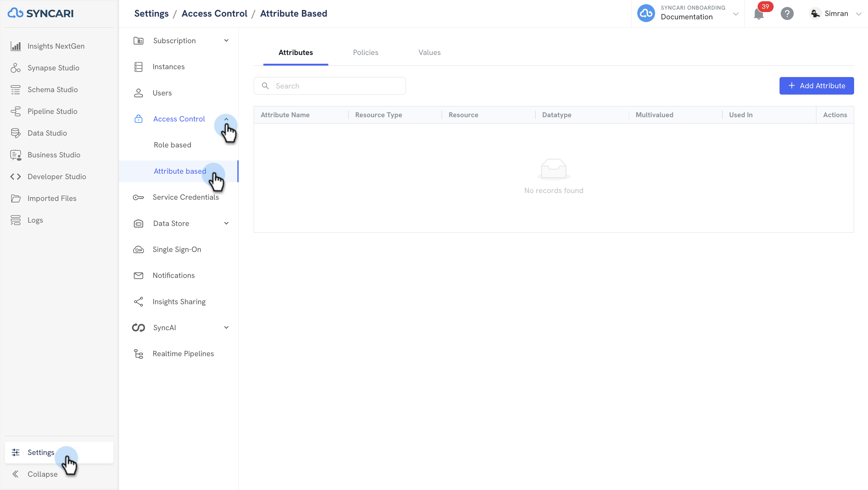Click the Pipeline Studio icon
The width and height of the screenshot is (868, 490).
(15, 111)
